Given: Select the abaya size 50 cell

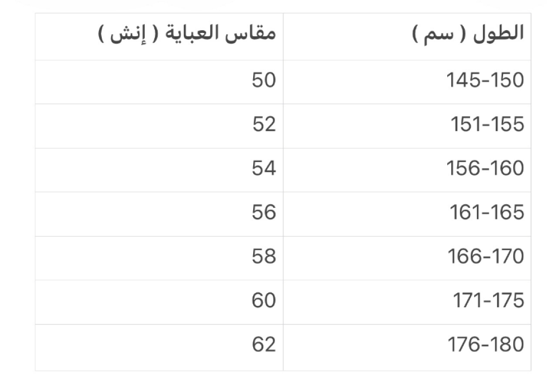Looking at the screenshot, I should pos(263,80).
